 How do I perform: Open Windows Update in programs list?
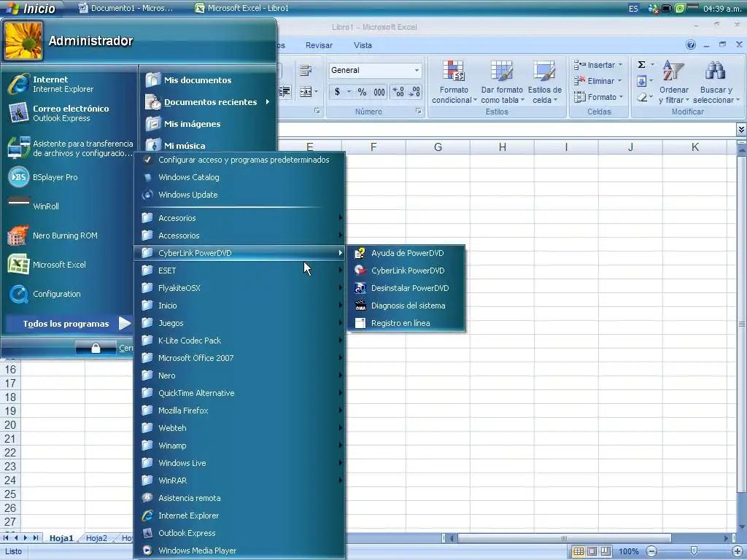[239, 195]
